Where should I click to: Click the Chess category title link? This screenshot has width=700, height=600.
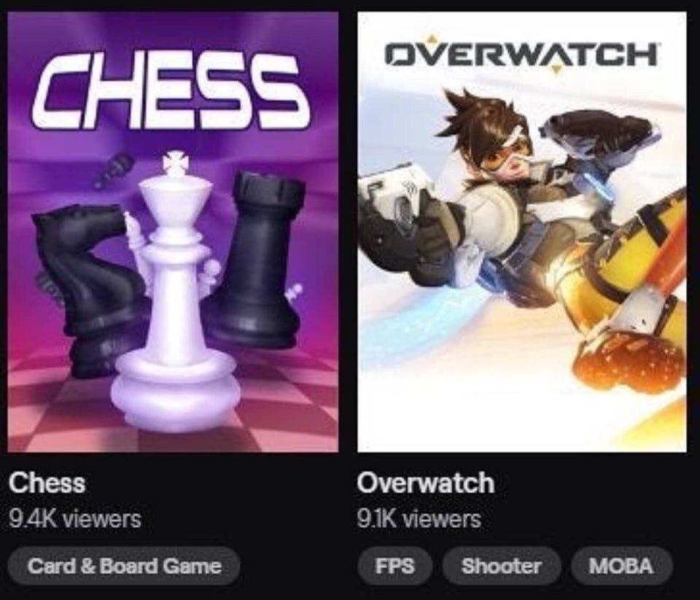[47, 483]
